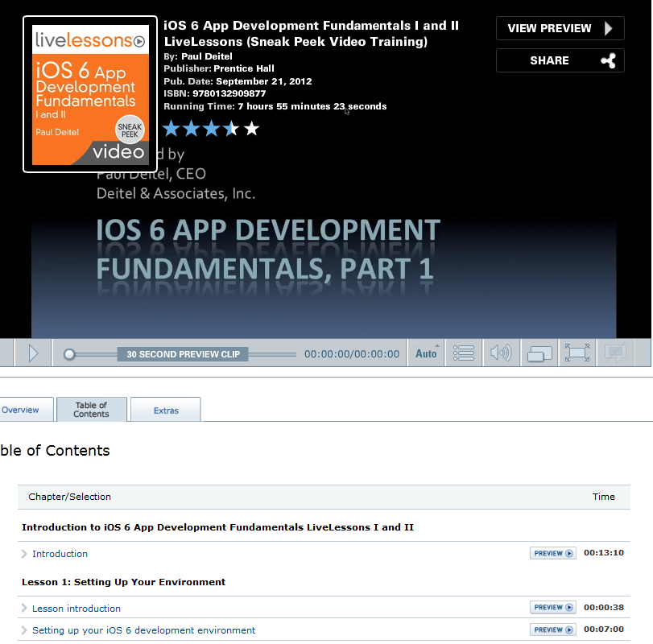
Task: Click the Share button
Action: [560, 60]
